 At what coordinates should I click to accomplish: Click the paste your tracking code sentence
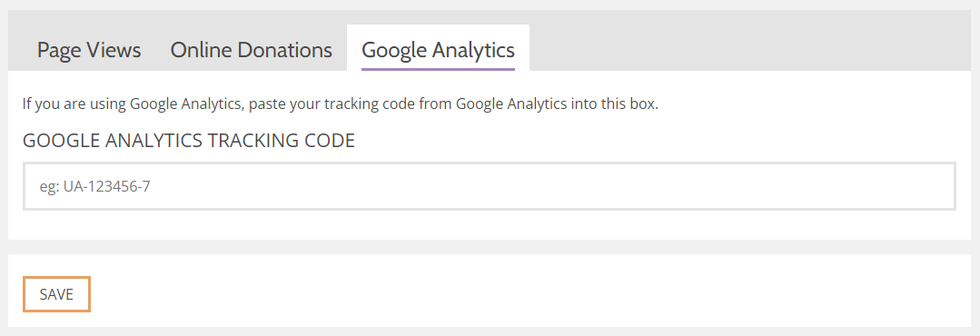[341, 104]
